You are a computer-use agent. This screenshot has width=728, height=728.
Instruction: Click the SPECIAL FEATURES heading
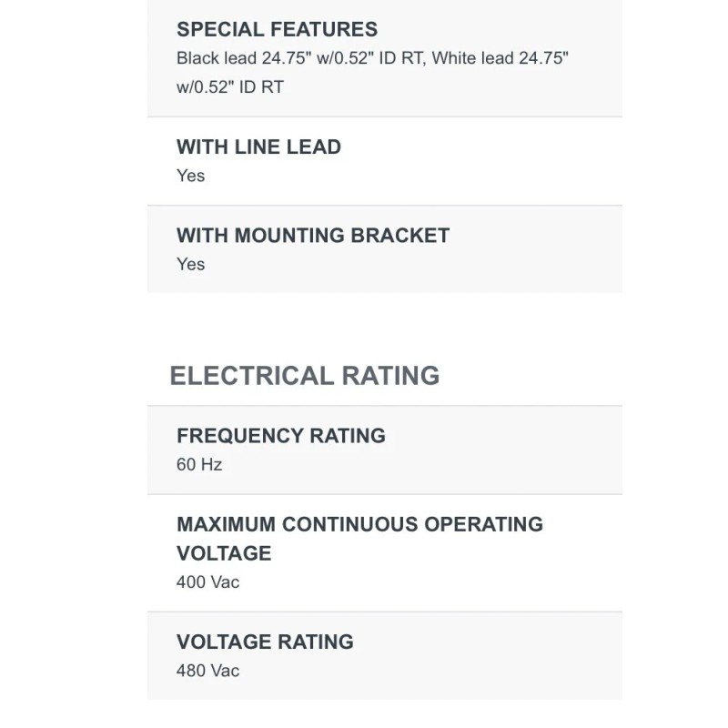[277, 29]
